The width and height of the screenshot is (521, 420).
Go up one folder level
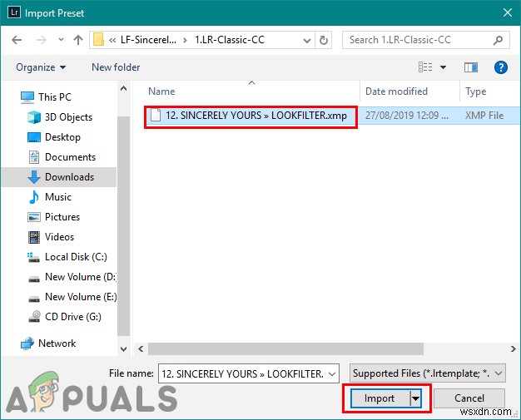point(78,40)
